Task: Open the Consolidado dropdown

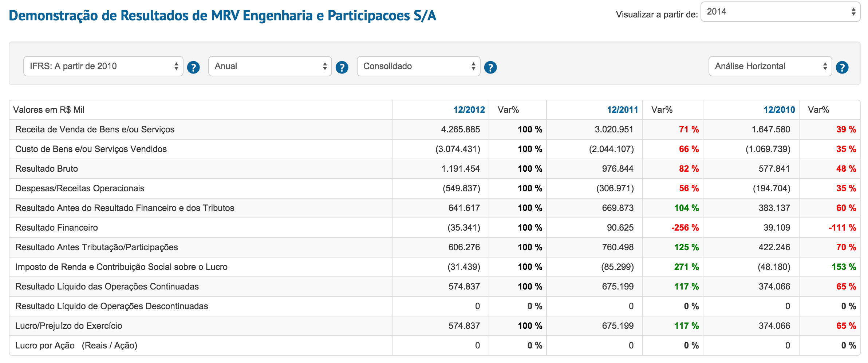Action: [x=419, y=66]
